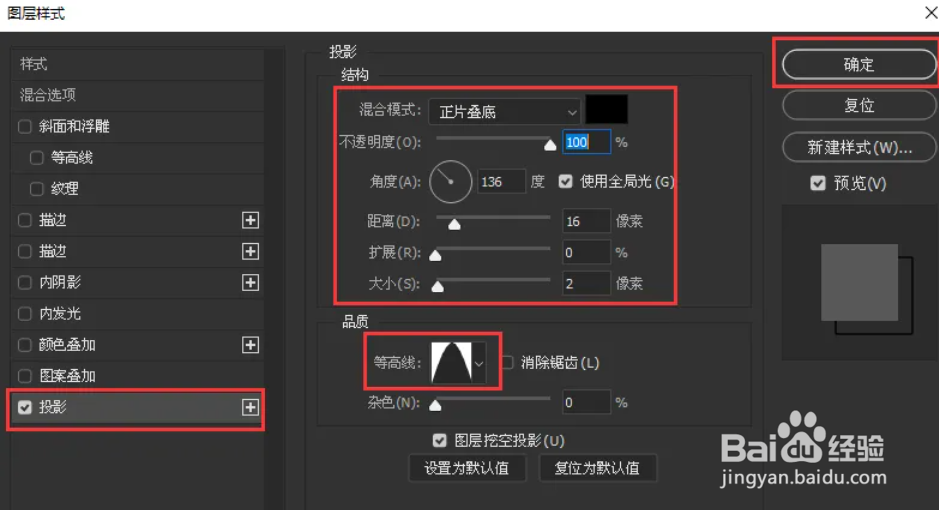Toggle 消除锯齿 checkbox
Screen dimensions: 939x510
[508, 362]
